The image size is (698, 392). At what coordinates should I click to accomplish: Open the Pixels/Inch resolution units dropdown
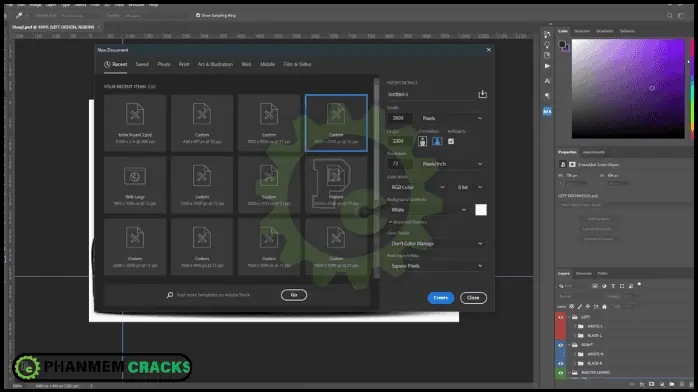[452, 164]
